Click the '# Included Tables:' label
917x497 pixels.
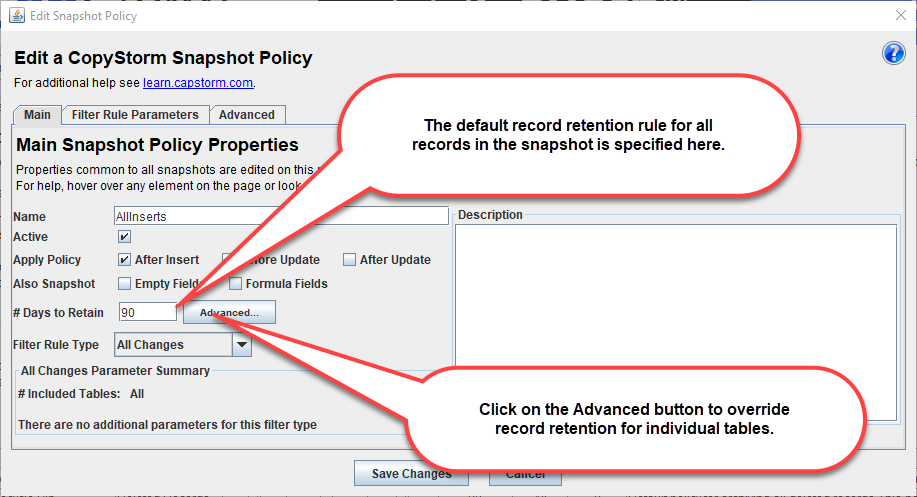[x=69, y=394]
